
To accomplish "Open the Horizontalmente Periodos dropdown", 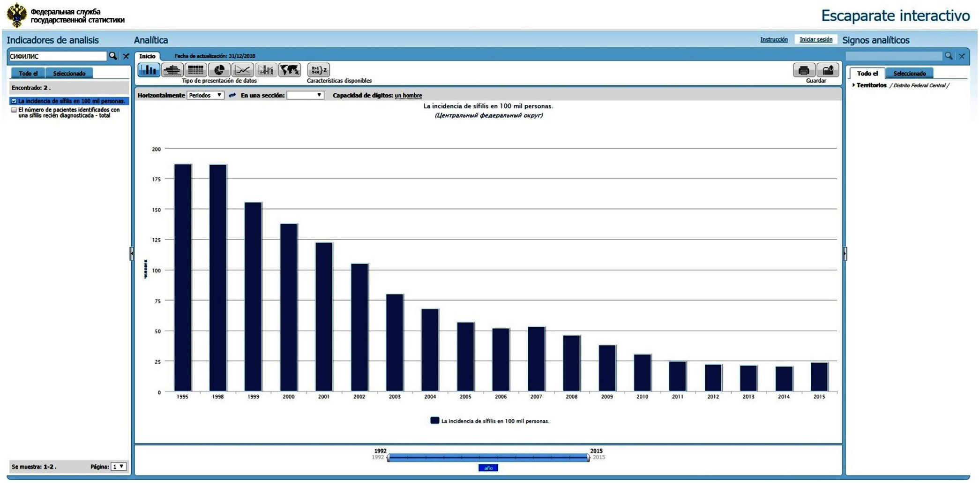I will click(x=205, y=95).
